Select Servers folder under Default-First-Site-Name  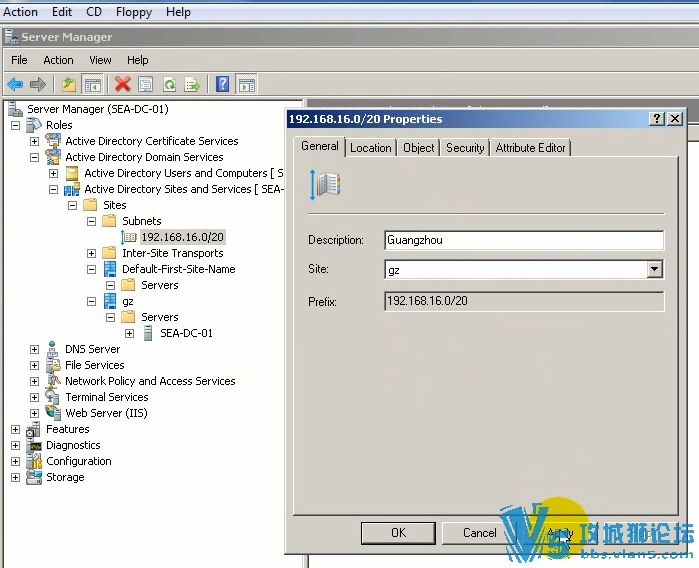tap(160, 285)
